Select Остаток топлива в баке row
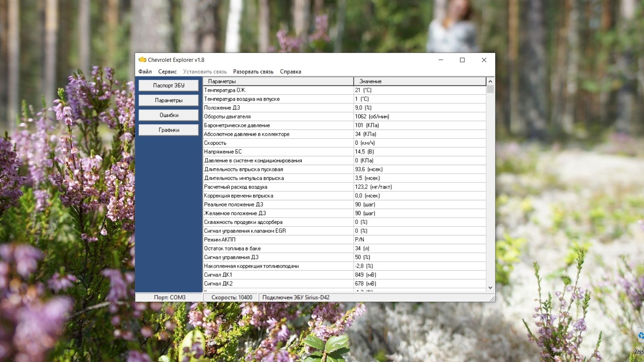The height and width of the screenshot is (362, 644). (x=345, y=248)
